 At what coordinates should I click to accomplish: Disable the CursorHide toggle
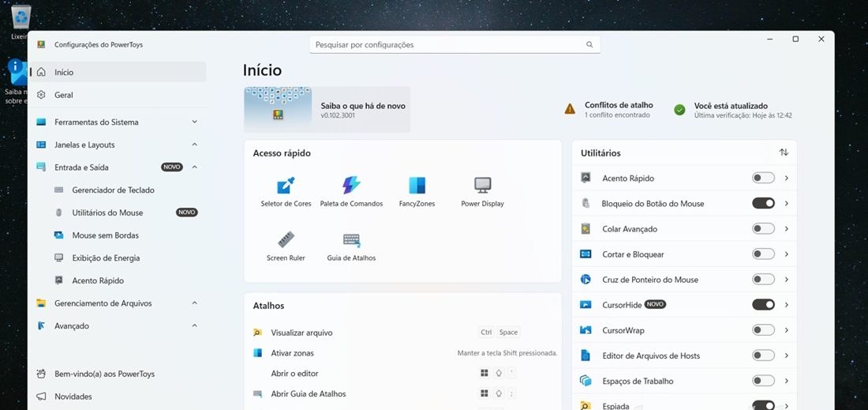click(763, 305)
